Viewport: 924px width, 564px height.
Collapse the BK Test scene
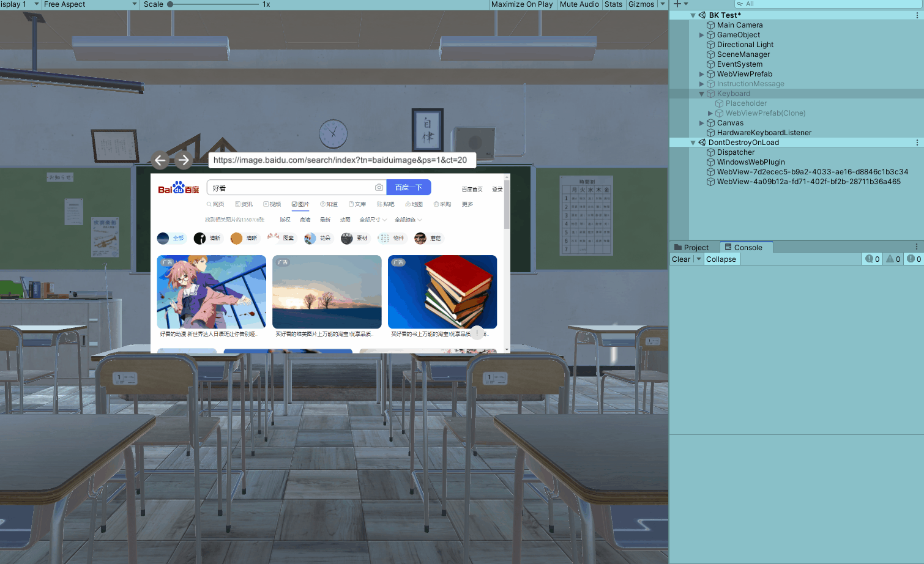[693, 15]
